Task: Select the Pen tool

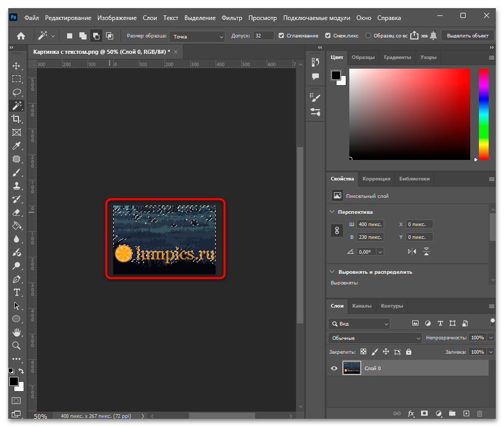Action: (16, 279)
